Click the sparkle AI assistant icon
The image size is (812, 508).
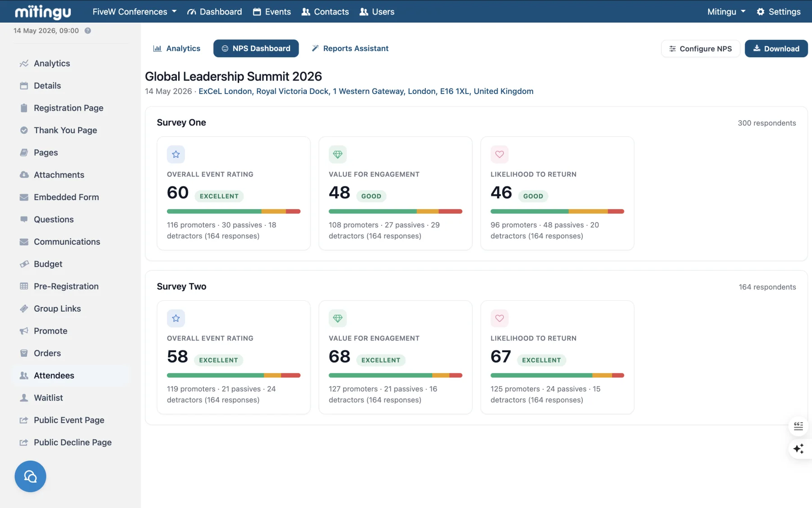point(798,449)
